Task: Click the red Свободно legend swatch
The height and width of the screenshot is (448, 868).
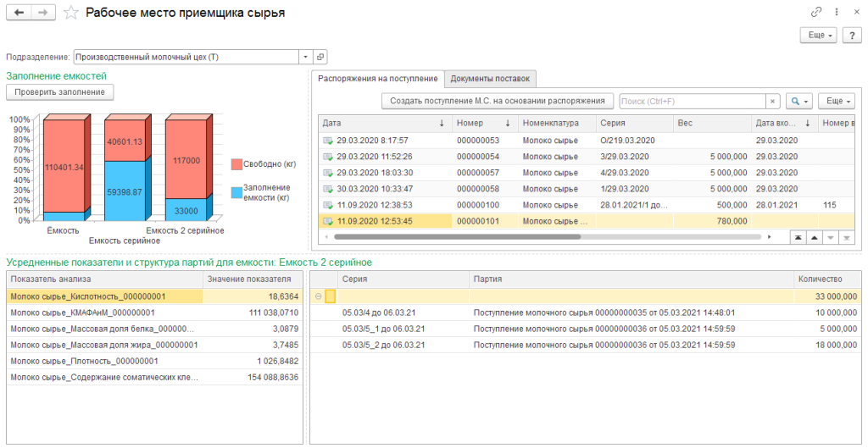Action: pos(236,163)
